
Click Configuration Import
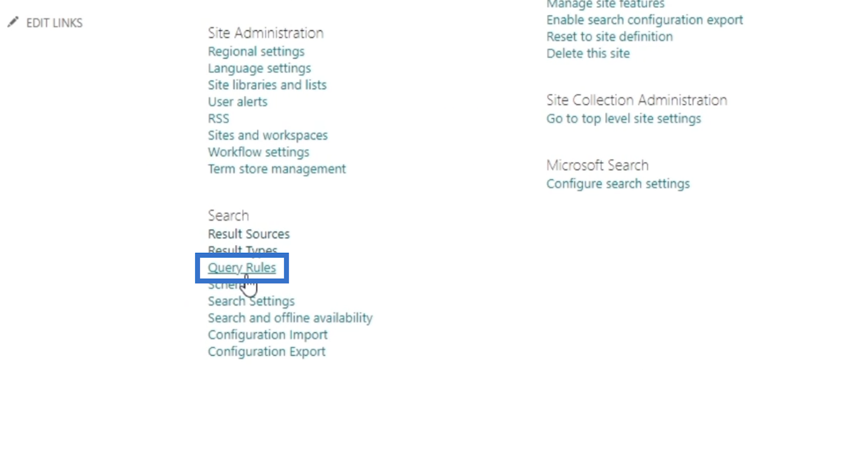267,335
